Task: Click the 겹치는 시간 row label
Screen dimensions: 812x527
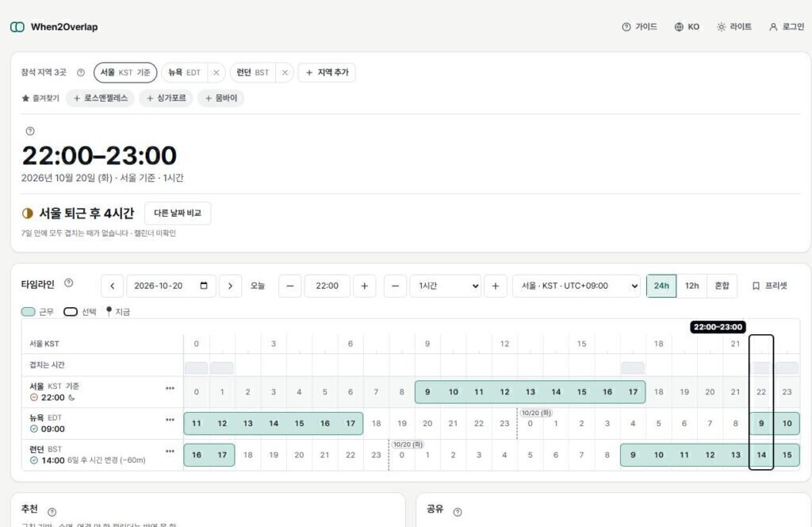Action: 47,365
